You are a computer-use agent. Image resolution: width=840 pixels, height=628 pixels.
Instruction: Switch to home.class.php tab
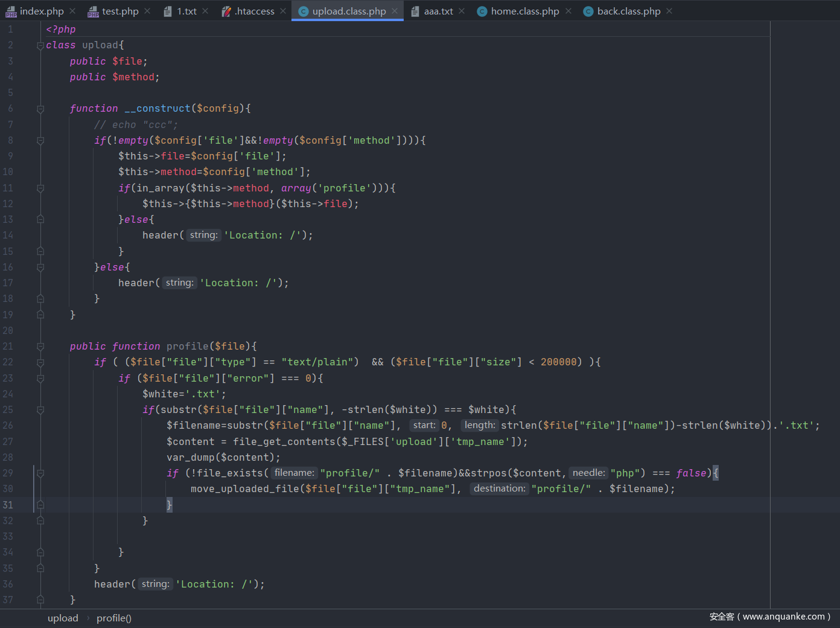click(525, 11)
